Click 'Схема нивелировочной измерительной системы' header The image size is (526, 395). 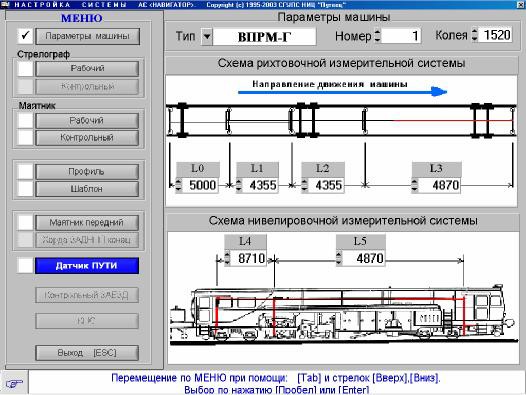pyautogui.click(x=343, y=221)
